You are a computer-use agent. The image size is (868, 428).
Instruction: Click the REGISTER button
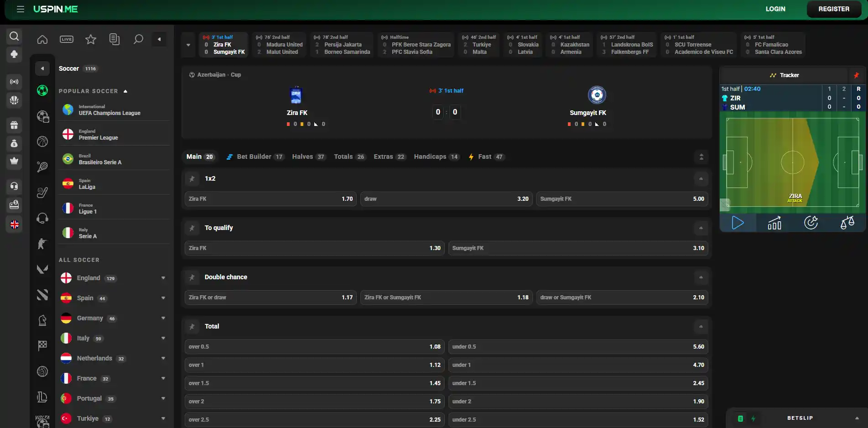click(834, 9)
